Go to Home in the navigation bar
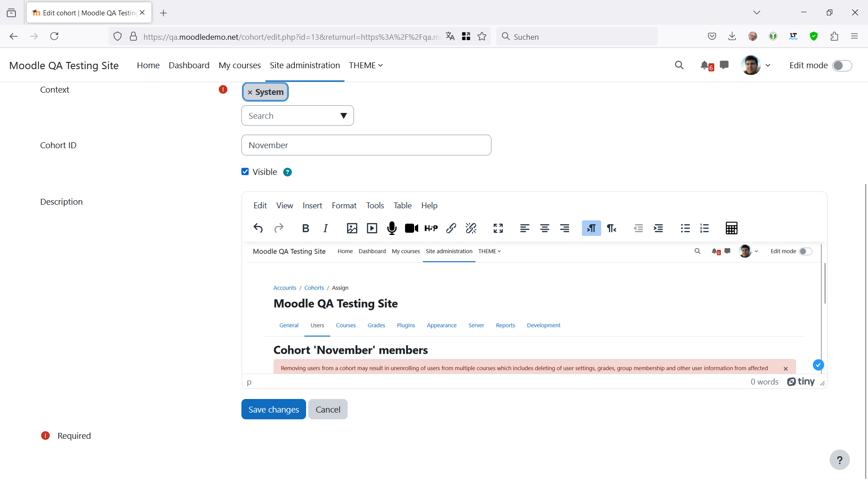Screen dimensions: 868x488 148,66
